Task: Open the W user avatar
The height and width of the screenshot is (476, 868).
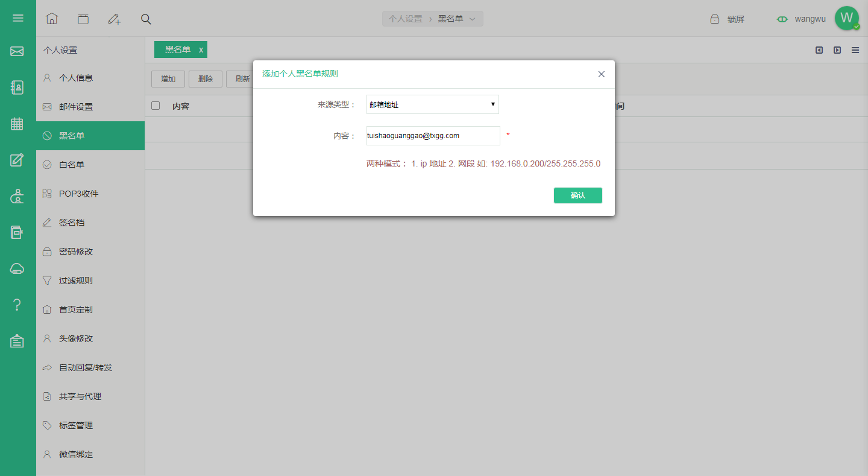Action: [x=847, y=18]
